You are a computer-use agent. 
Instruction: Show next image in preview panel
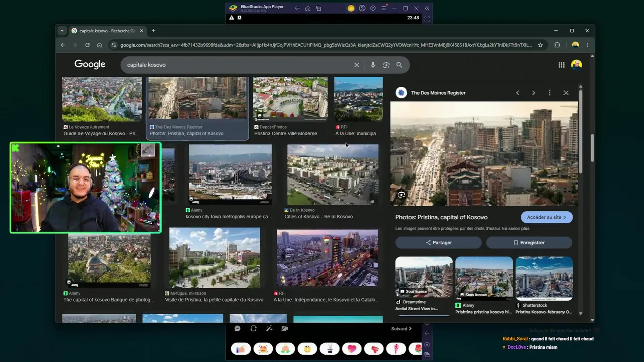point(534,93)
